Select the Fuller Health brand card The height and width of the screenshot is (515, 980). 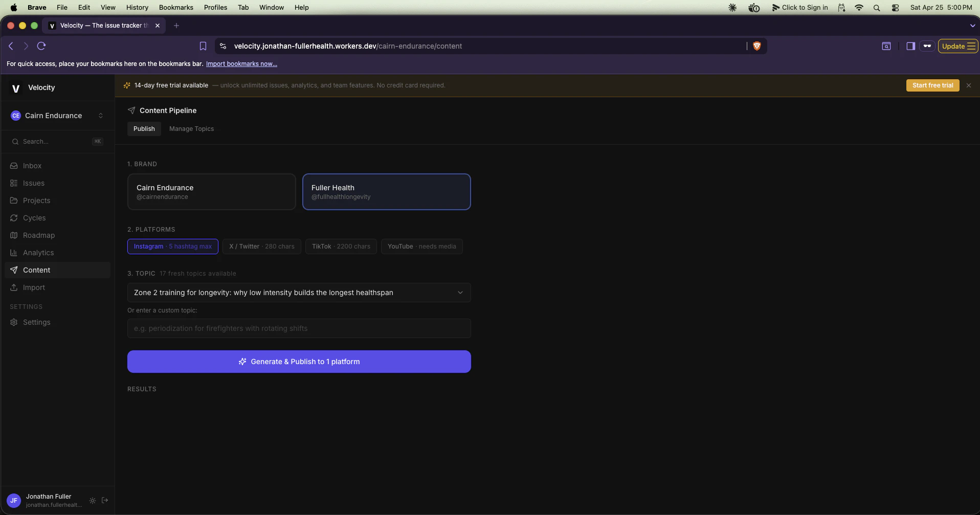pyautogui.click(x=387, y=192)
